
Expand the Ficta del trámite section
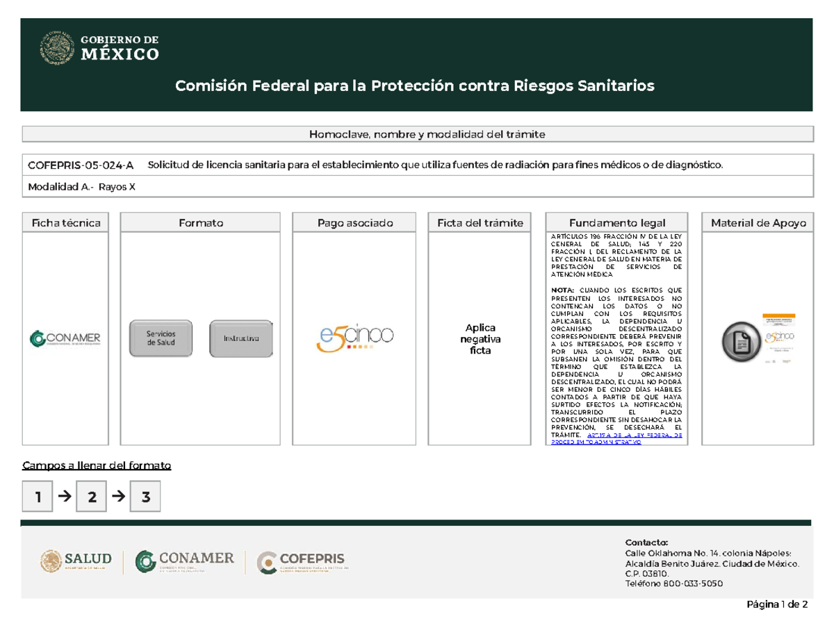[x=480, y=223]
